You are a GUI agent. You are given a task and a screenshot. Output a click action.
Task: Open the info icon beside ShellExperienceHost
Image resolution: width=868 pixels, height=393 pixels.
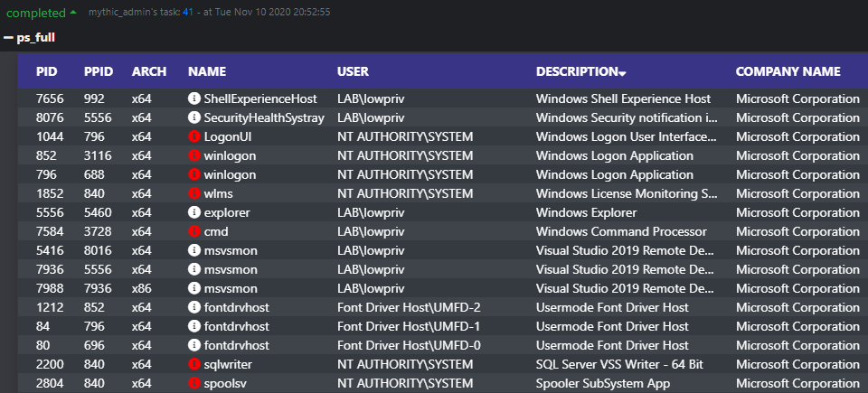coord(193,99)
